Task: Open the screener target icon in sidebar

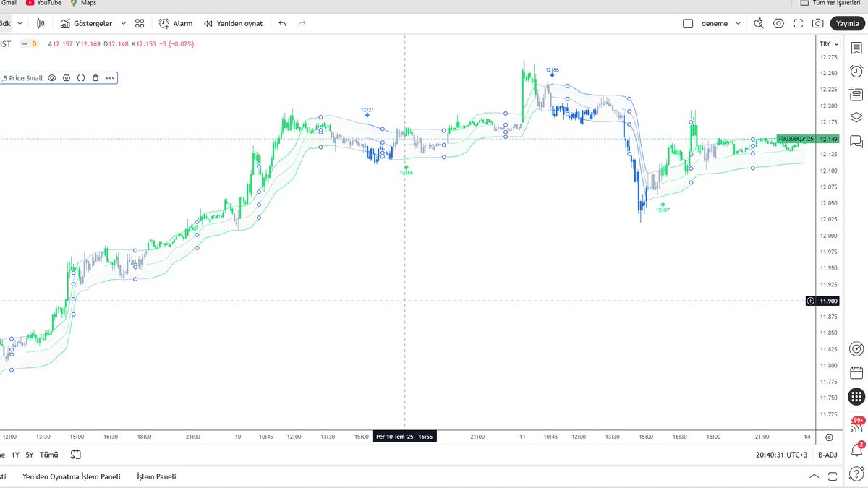Action: [856, 349]
